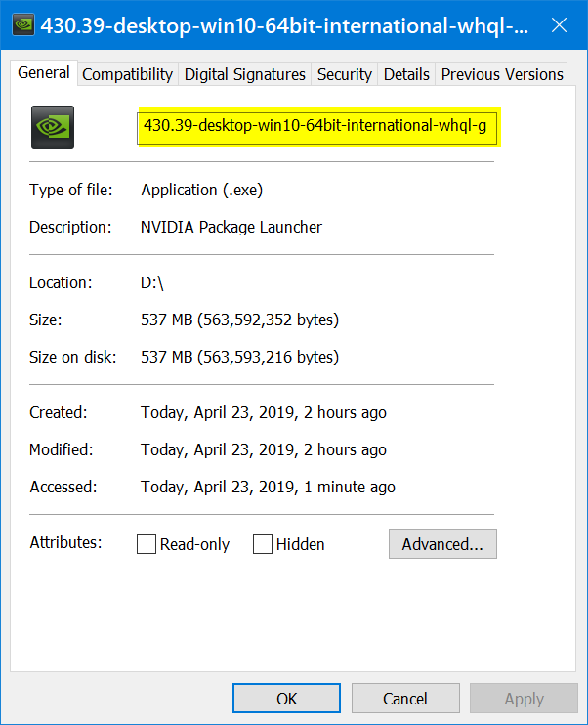Image resolution: width=588 pixels, height=725 pixels.
Task: Click the large NVIDIA file icon
Action: point(53,127)
